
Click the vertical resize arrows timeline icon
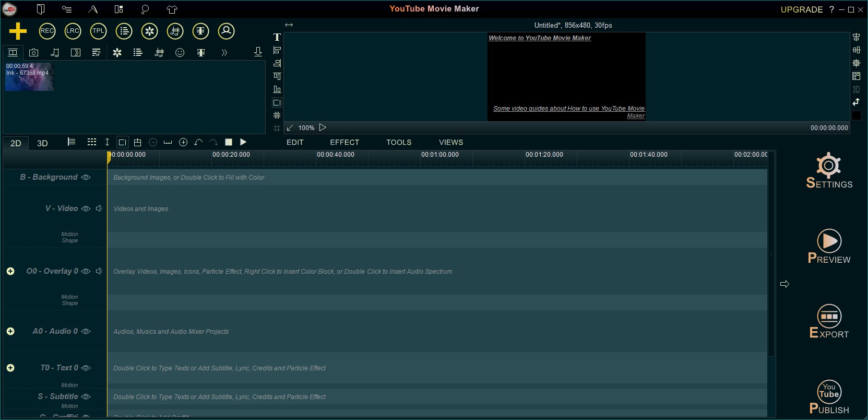(x=107, y=142)
